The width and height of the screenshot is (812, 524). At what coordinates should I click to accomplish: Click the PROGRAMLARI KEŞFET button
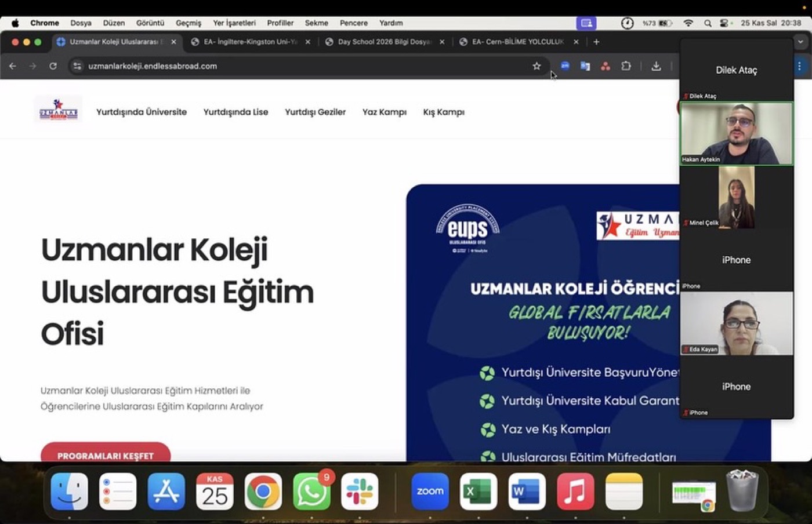[x=106, y=453]
